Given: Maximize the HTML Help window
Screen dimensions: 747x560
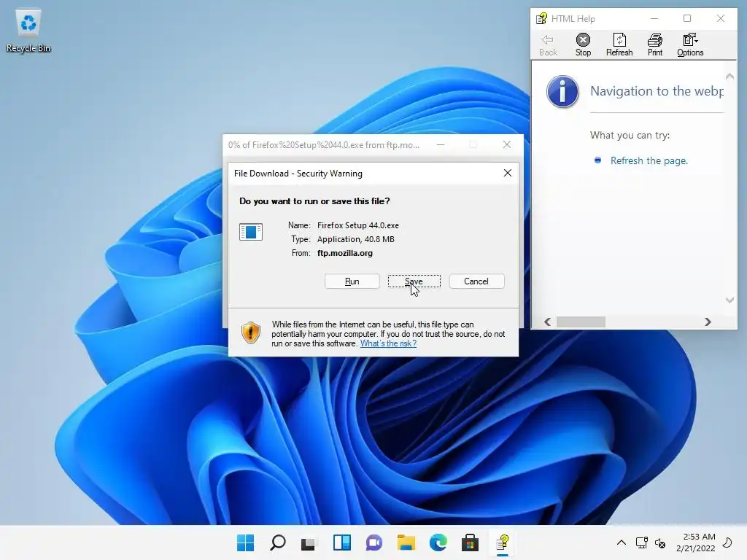Looking at the screenshot, I should 687,18.
